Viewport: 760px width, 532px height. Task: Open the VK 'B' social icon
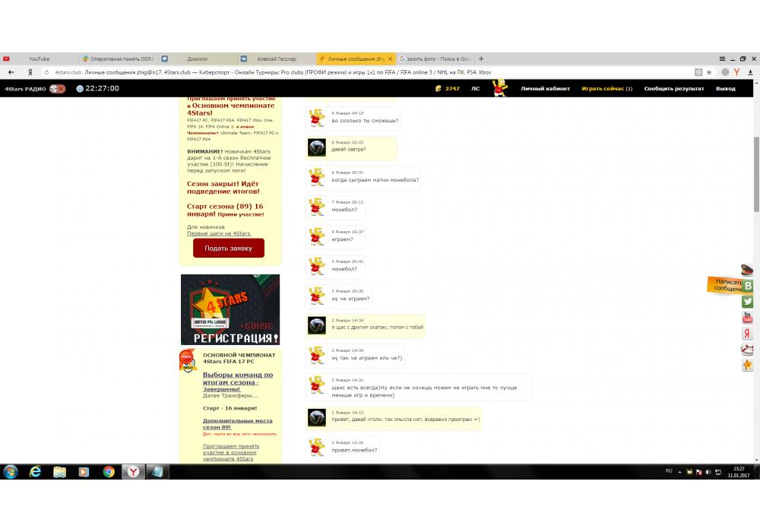click(748, 286)
